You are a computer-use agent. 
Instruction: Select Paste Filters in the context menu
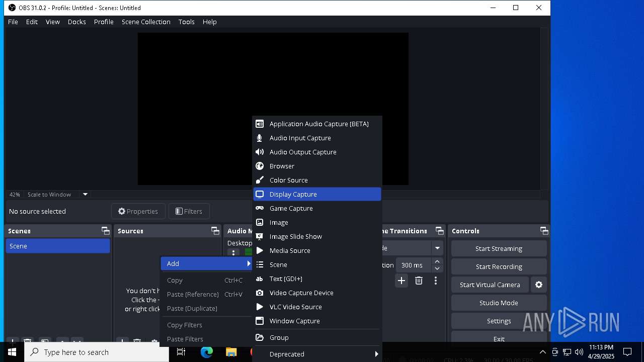pos(206,339)
